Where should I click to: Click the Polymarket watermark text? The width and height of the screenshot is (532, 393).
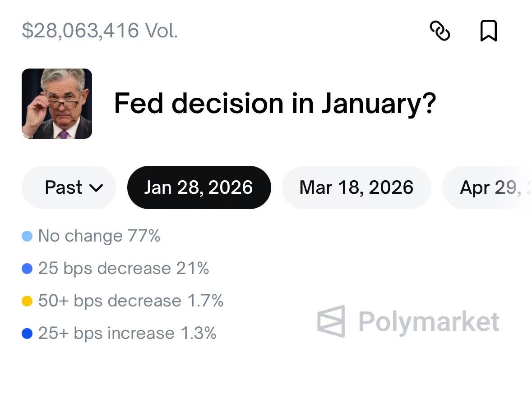point(429,322)
